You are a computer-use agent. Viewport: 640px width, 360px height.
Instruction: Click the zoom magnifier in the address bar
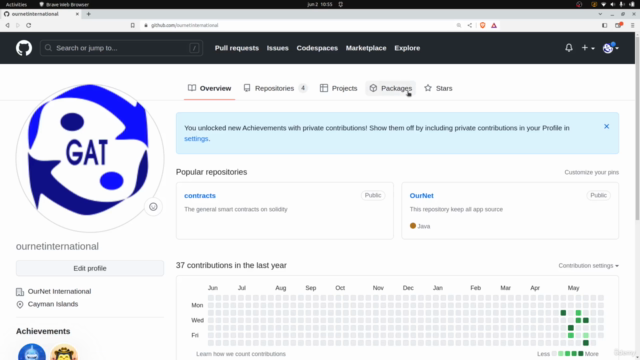pos(459,25)
